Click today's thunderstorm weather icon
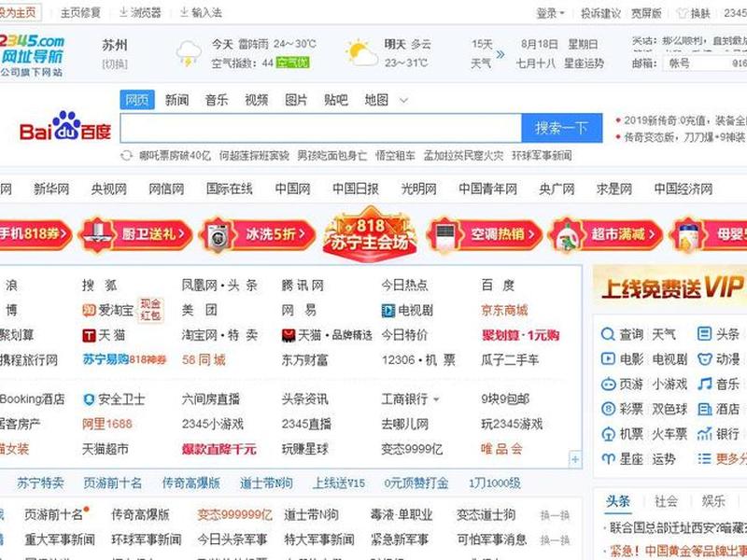 [189, 53]
